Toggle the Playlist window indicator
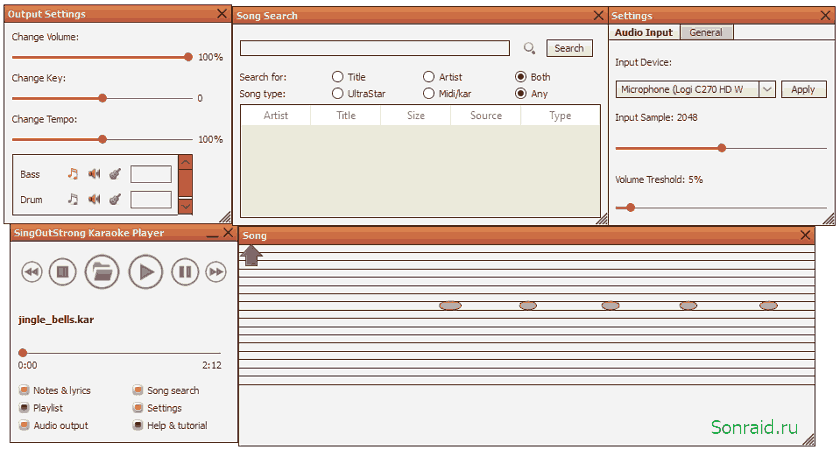This screenshot has height=450, width=840. coord(24,408)
